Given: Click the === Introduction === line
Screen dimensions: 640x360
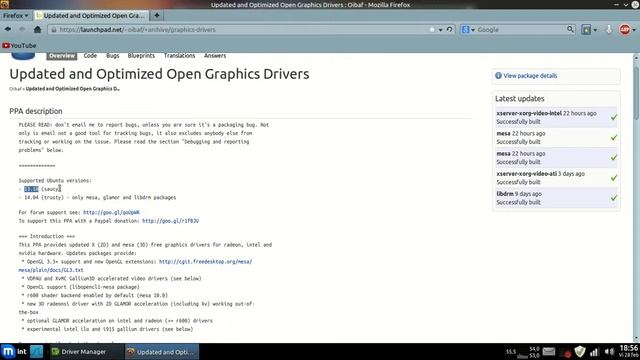Looking at the screenshot, I should coord(47,236).
